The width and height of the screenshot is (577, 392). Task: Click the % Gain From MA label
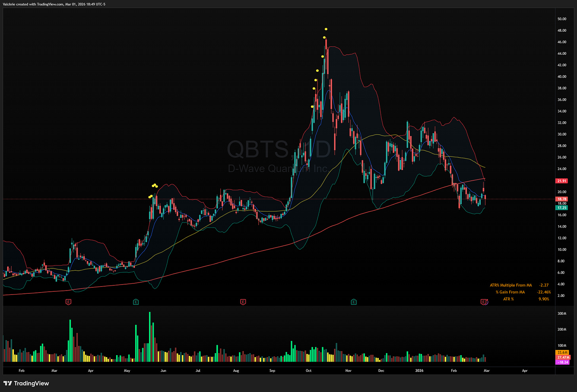pyautogui.click(x=510, y=292)
